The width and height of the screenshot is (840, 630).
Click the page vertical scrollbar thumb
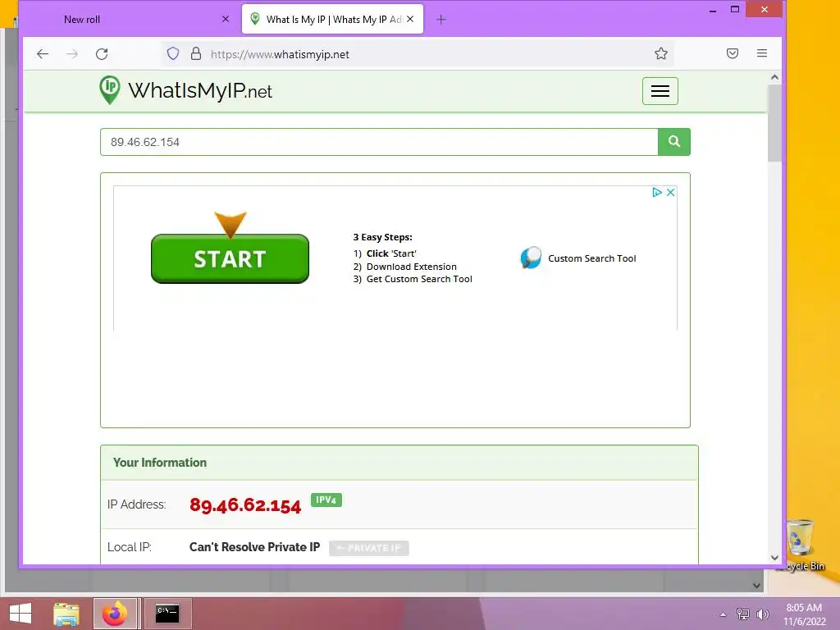774,123
